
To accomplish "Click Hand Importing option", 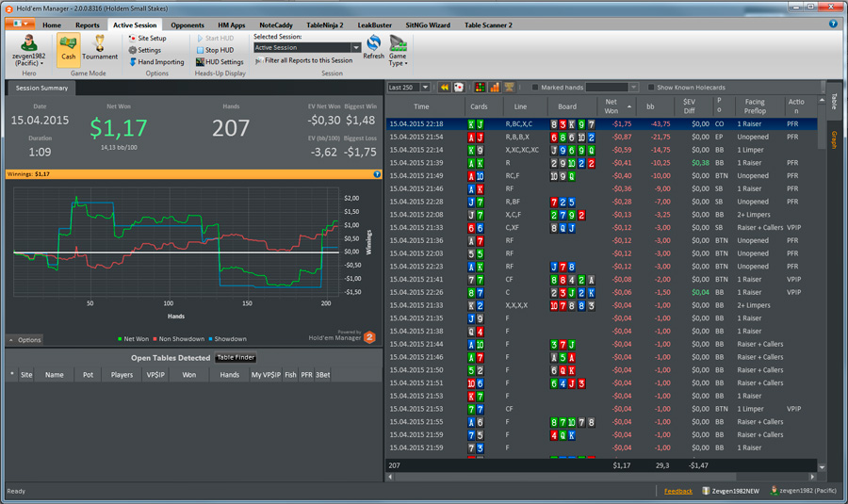I will coord(156,62).
